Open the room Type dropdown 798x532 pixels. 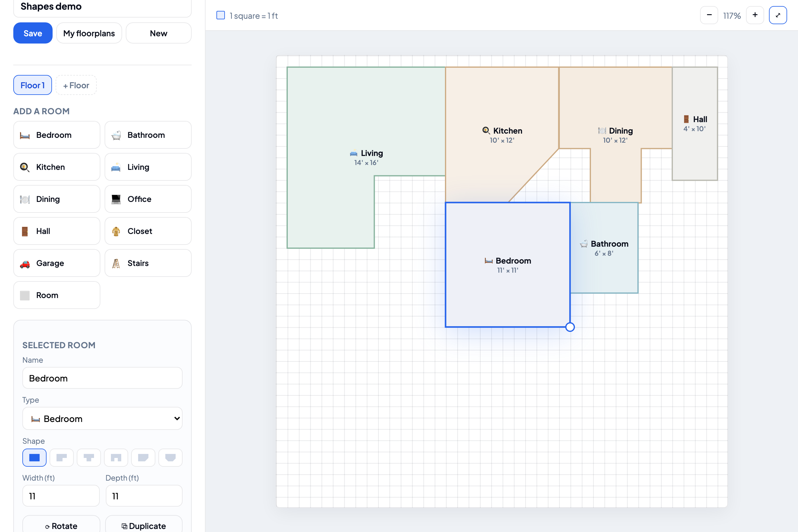(x=102, y=418)
